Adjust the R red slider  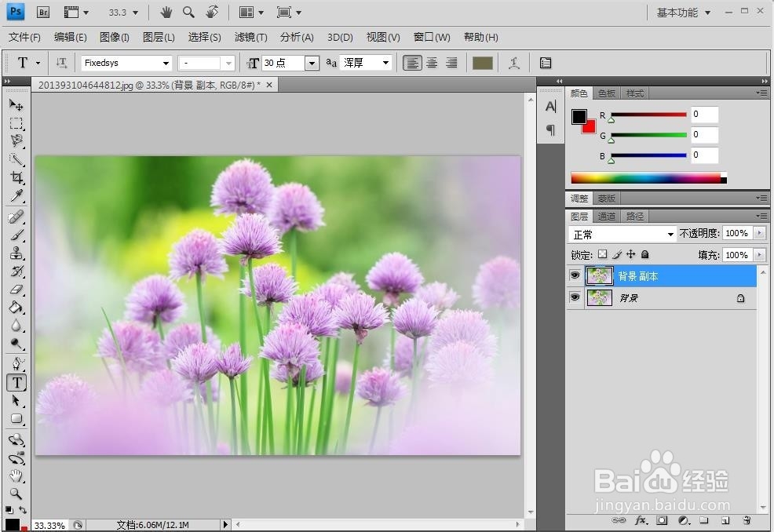click(611, 120)
